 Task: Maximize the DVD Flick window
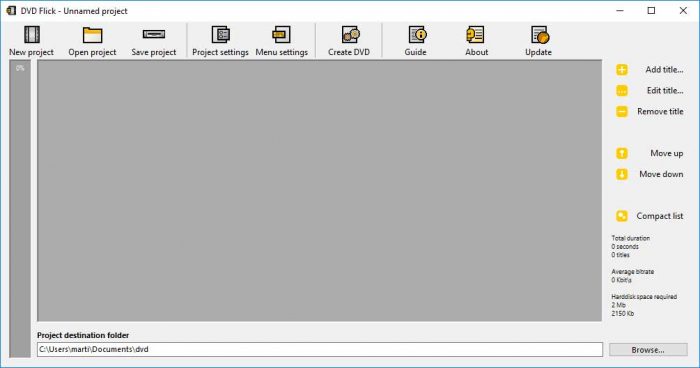coord(651,11)
